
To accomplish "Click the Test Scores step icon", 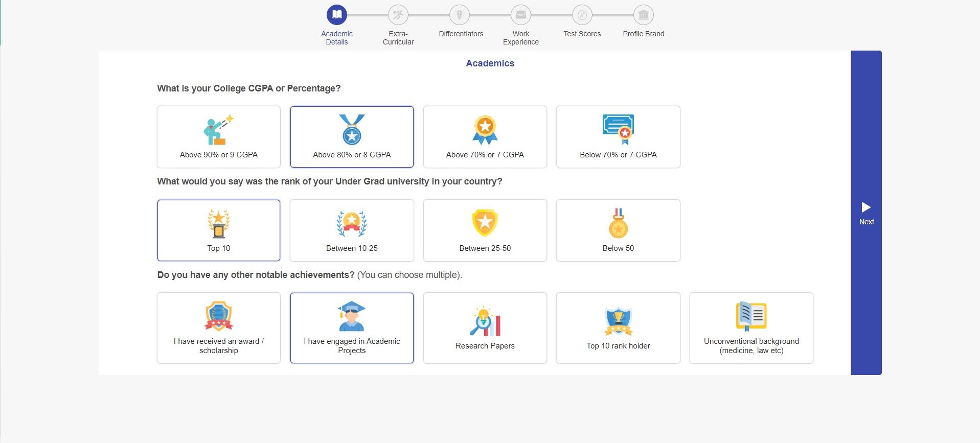I will [x=582, y=15].
